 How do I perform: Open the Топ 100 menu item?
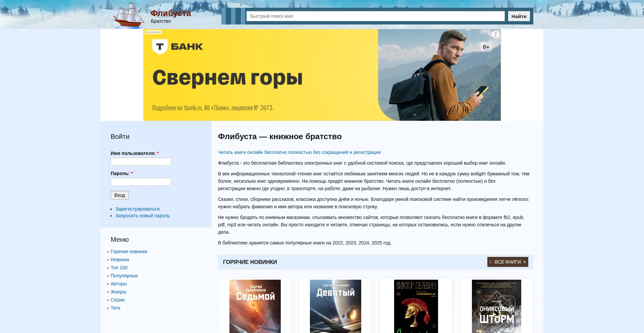[119, 268]
